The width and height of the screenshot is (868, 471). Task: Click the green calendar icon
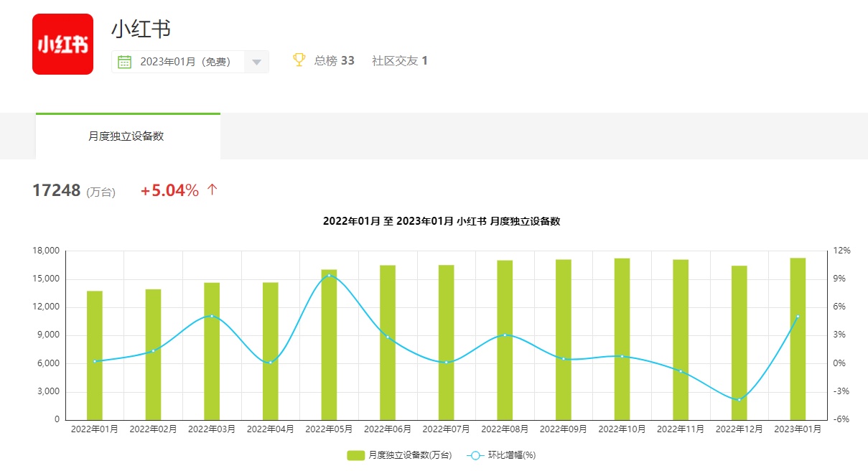(x=124, y=62)
